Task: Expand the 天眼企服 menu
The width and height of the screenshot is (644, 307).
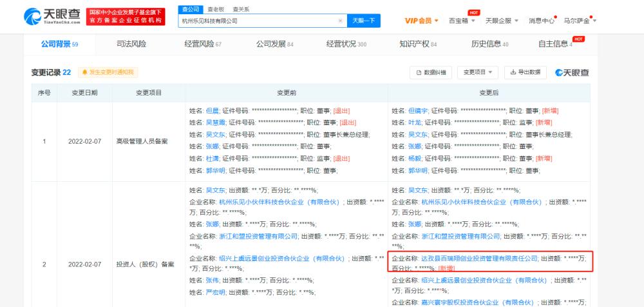Action: point(502,21)
